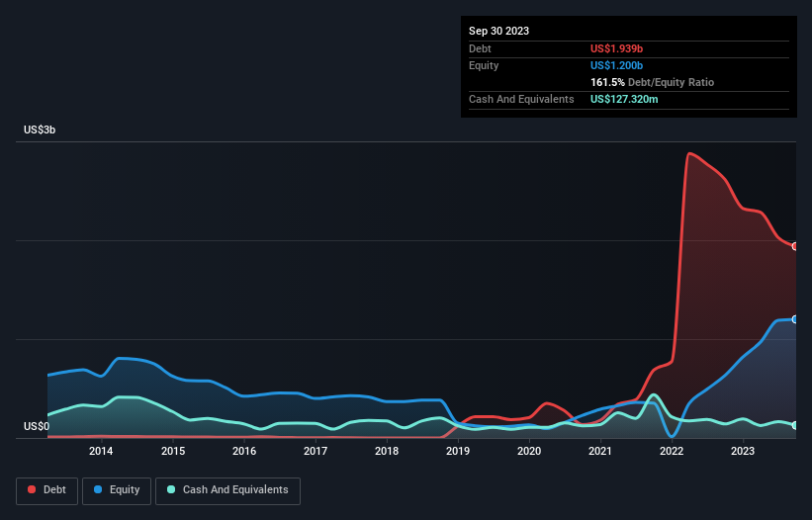812x520 pixels.
Task: Click the 2019 x-axis label
Action: pyautogui.click(x=458, y=451)
